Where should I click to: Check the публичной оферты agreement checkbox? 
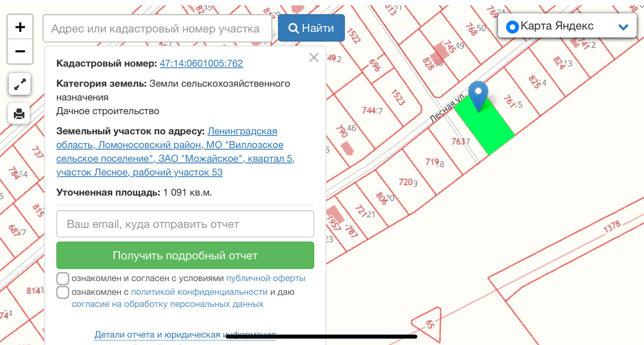63,279
